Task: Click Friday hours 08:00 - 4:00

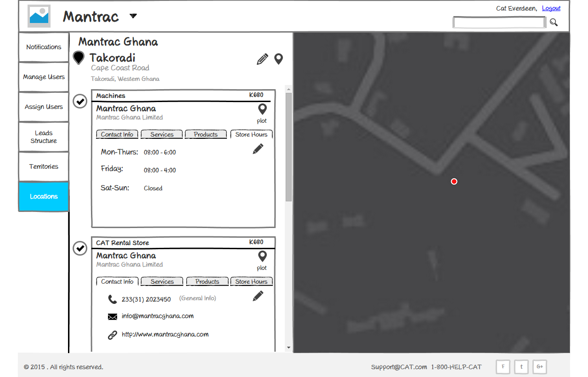Action: point(160,170)
